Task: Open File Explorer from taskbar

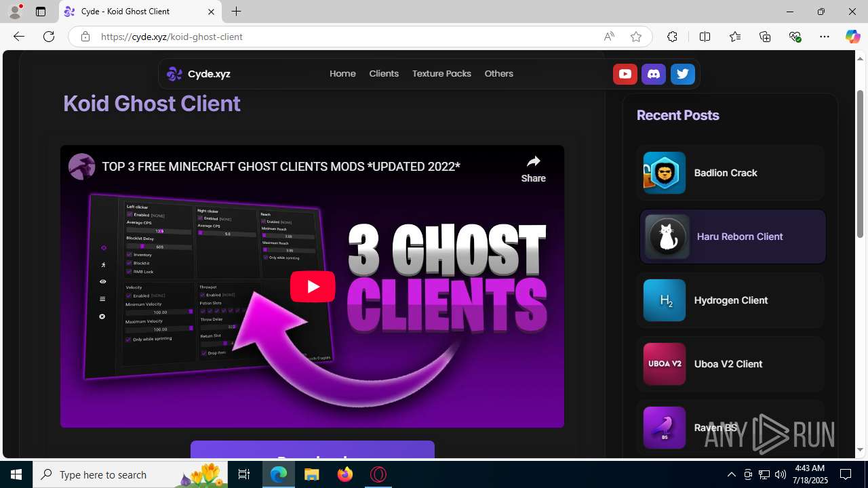Action: tap(312, 474)
